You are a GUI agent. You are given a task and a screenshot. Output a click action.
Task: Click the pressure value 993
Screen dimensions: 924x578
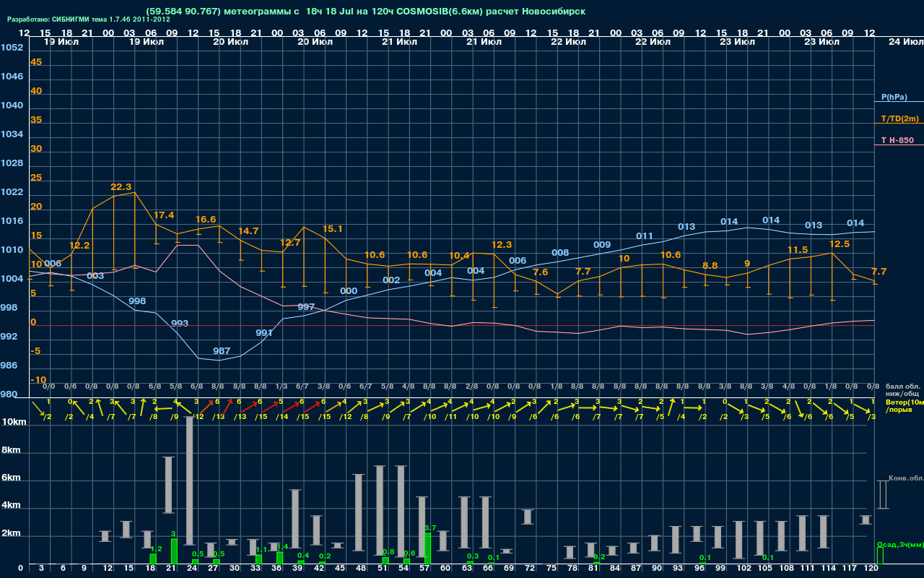point(180,323)
